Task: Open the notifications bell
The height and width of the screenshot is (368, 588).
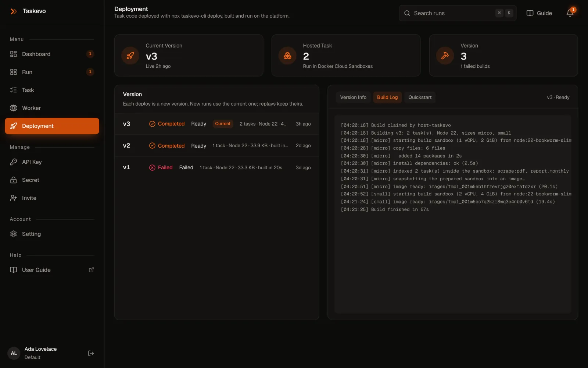Action: click(x=570, y=13)
